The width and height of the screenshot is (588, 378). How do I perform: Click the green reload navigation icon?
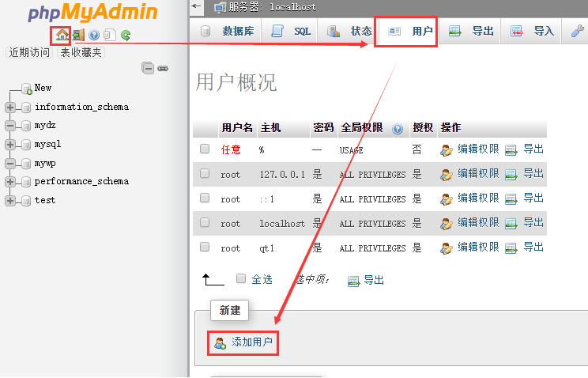point(126,35)
